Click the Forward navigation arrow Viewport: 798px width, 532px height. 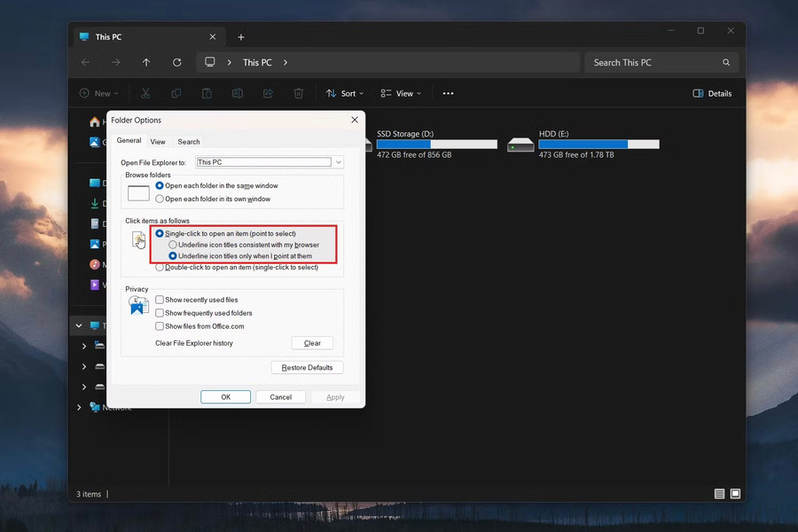click(x=116, y=62)
